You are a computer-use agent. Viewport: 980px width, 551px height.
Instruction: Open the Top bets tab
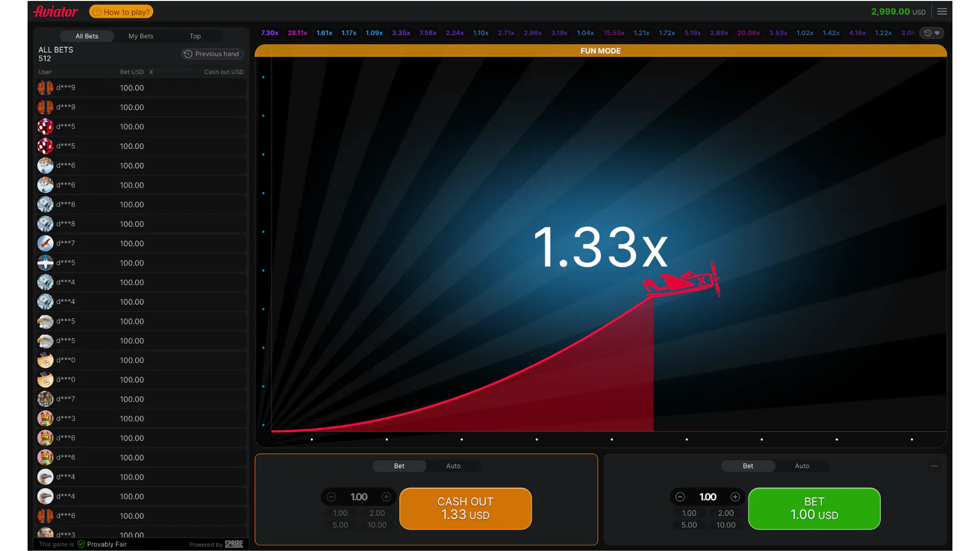[194, 36]
